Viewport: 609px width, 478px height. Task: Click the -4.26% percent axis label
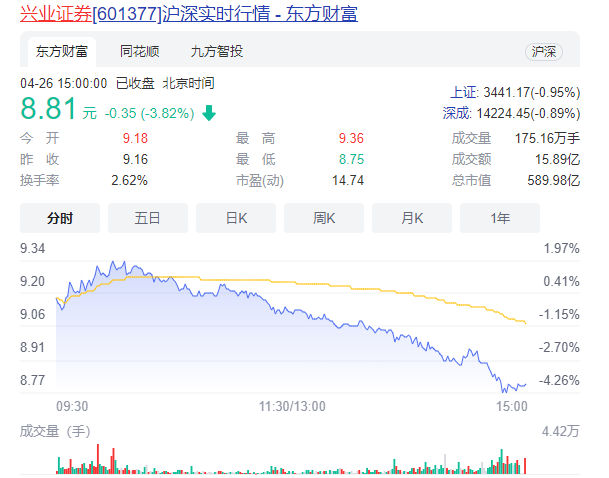coord(559,380)
